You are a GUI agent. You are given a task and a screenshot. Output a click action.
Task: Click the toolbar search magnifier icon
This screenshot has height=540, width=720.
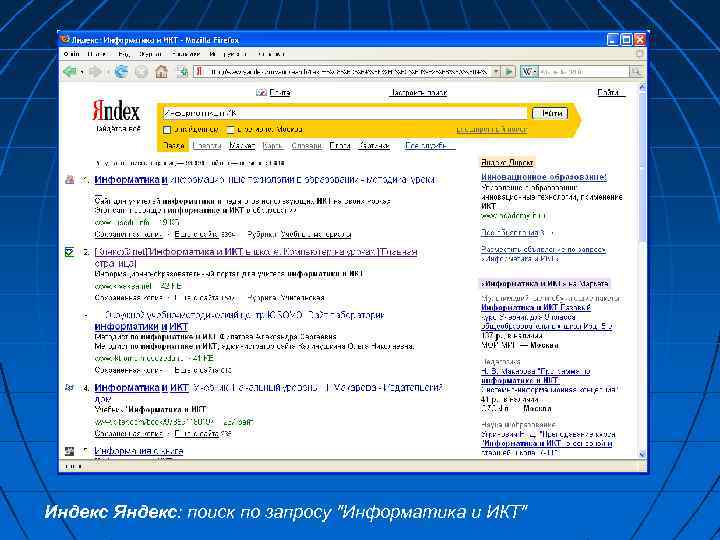tap(636, 72)
